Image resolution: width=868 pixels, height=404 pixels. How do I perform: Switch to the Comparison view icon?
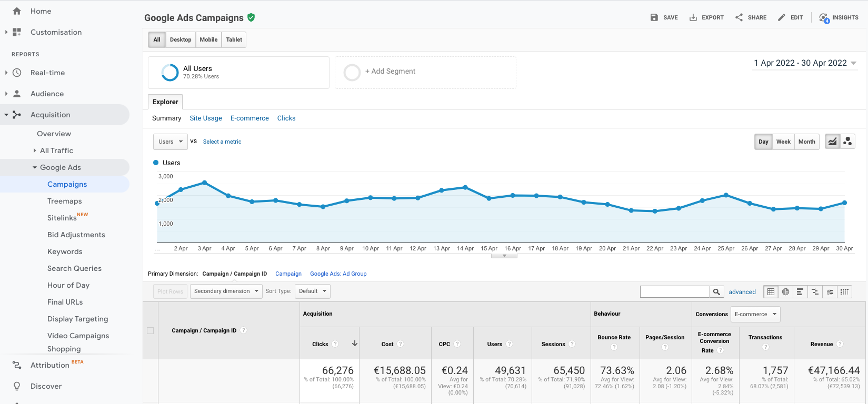click(x=815, y=291)
